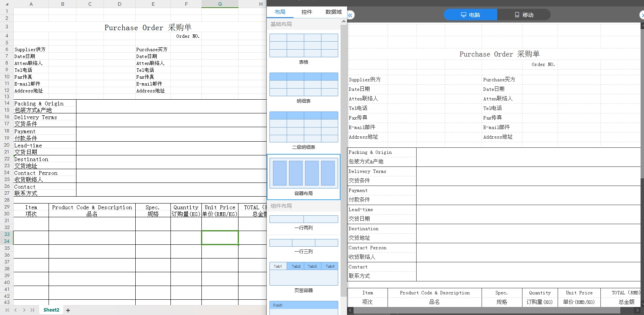Collapse the left panel with double chevron
The height and width of the screenshot is (315, 644).
[350, 15]
